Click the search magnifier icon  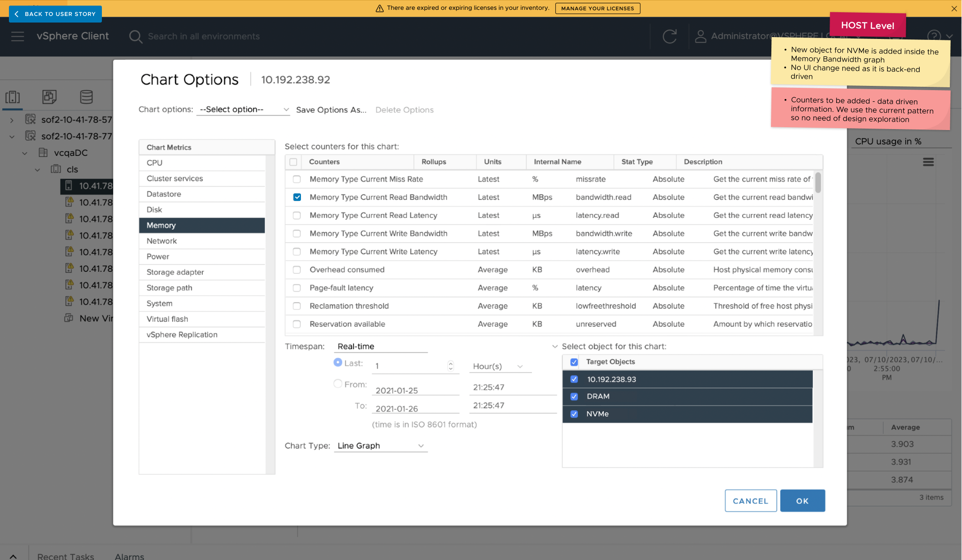[x=136, y=37]
